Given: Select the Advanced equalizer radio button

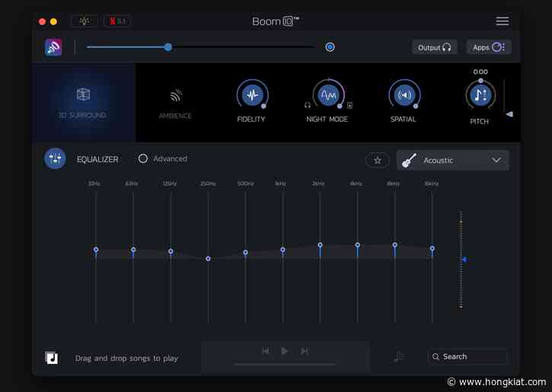Looking at the screenshot, I should click(143, 158).
